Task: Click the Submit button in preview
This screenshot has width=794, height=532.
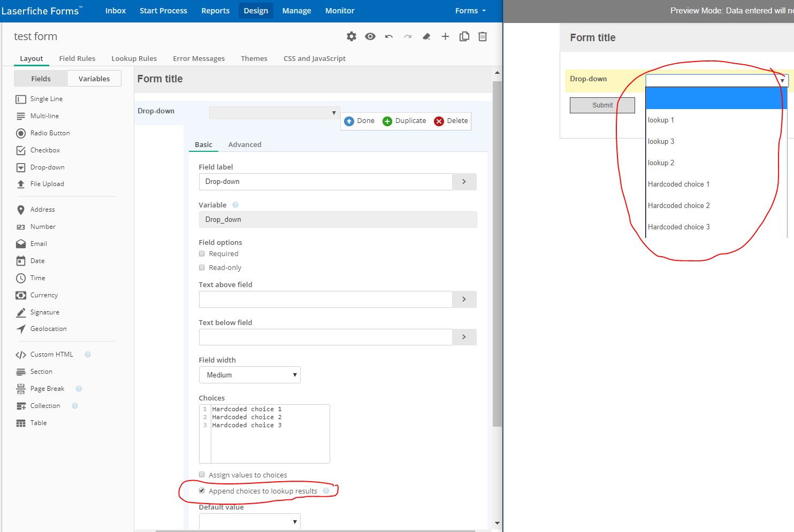Action: 602,105
